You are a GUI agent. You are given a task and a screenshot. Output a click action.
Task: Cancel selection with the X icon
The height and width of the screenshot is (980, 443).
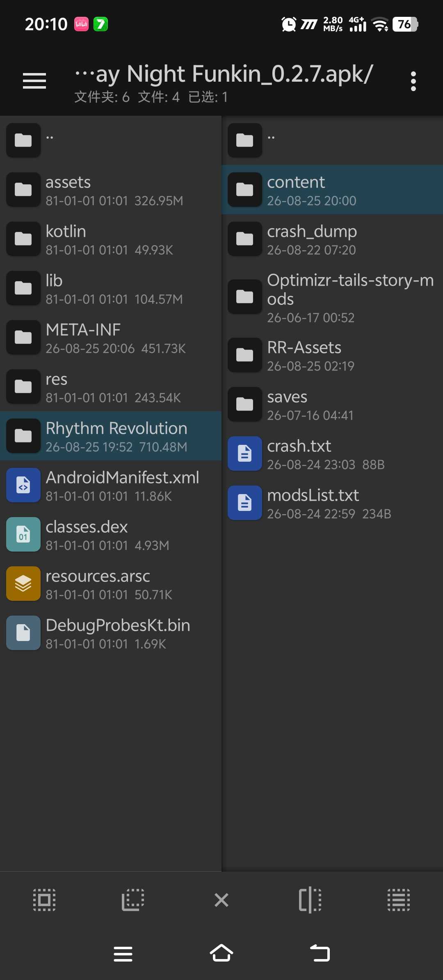pos(221,900)
